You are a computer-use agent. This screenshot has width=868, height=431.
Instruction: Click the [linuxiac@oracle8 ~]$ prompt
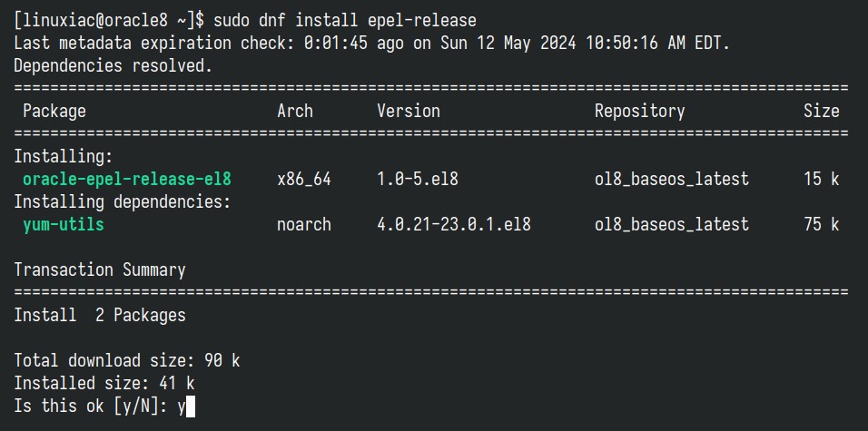(109, 21)
